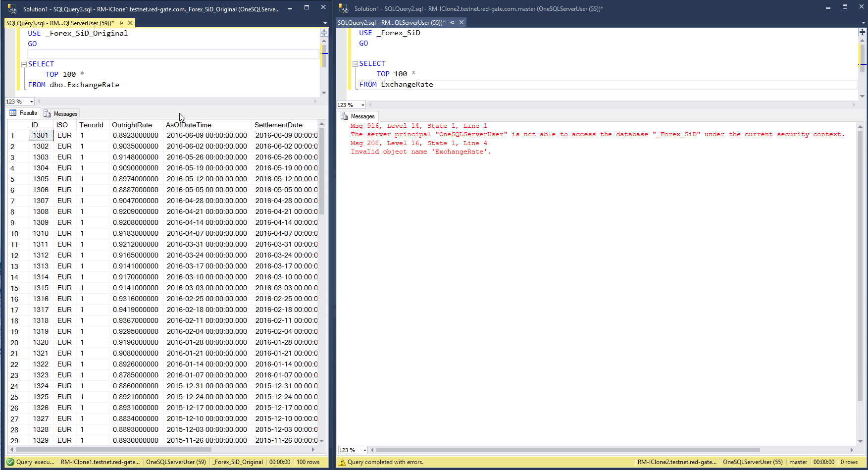Collapse the SELECT statement outline in left editor
The width and height of the screenshot is (868, 470).
[x=23, y=63]
